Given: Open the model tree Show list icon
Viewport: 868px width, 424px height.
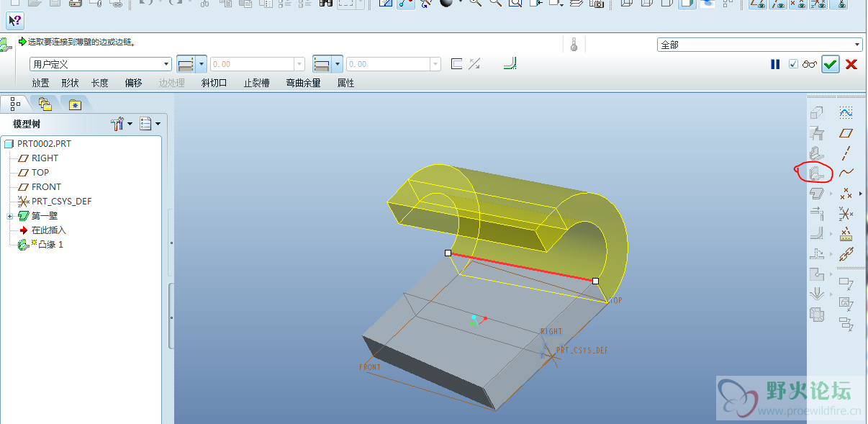Looking at the screenshot, I should coord(145,124).
